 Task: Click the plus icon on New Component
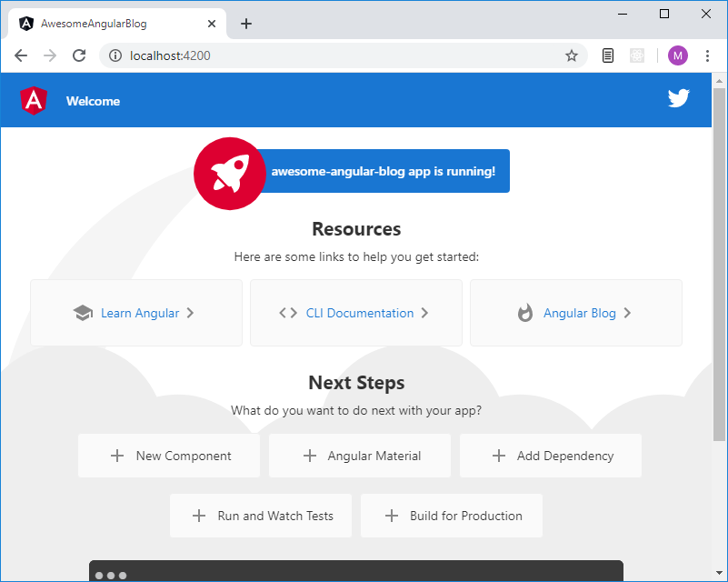pos(116,455)
